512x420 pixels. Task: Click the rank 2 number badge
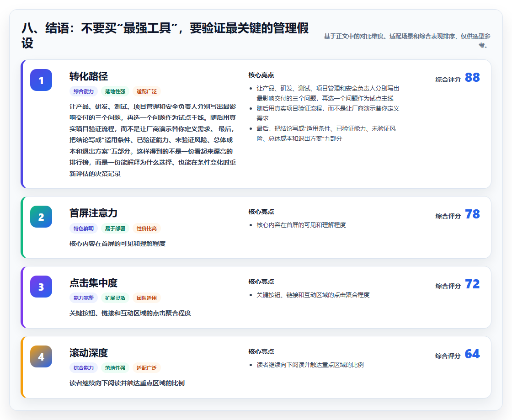click(41, 217)
